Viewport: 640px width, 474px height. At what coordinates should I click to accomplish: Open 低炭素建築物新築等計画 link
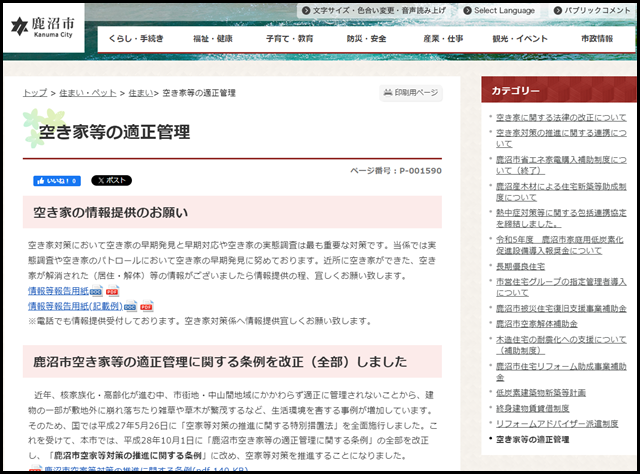[x=540, y=393]
